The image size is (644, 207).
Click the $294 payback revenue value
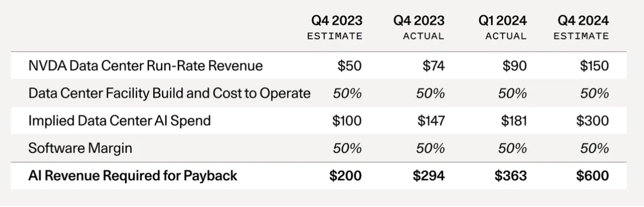[429, 176]
